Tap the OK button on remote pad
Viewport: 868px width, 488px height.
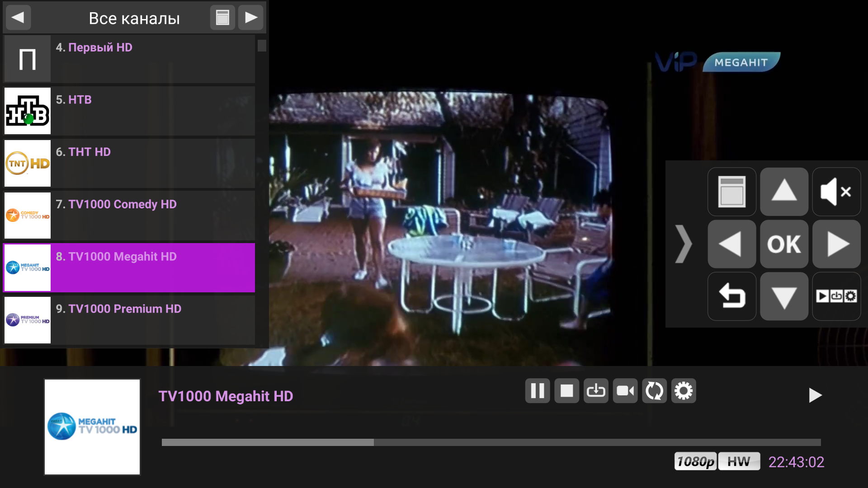[784, 244]
